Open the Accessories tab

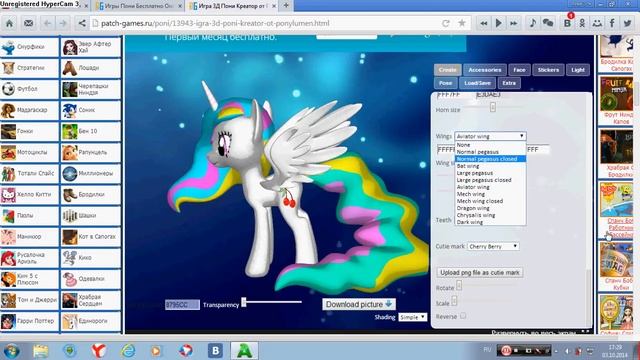484,70
